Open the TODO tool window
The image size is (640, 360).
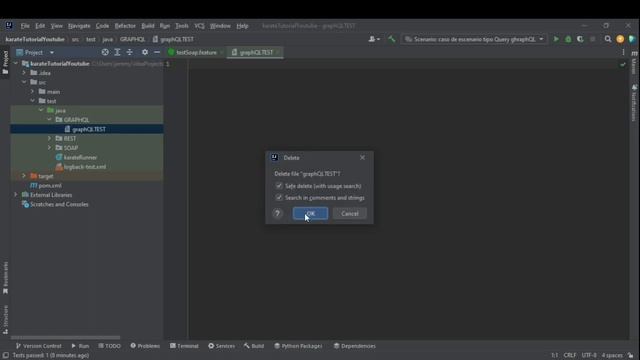pos(109,346)
